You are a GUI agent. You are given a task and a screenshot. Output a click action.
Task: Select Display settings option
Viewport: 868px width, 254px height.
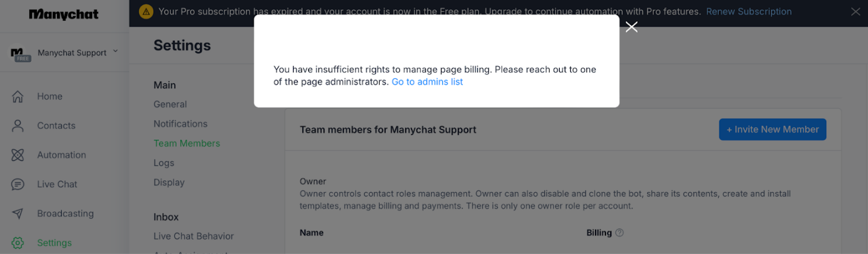tap(169, 182)
